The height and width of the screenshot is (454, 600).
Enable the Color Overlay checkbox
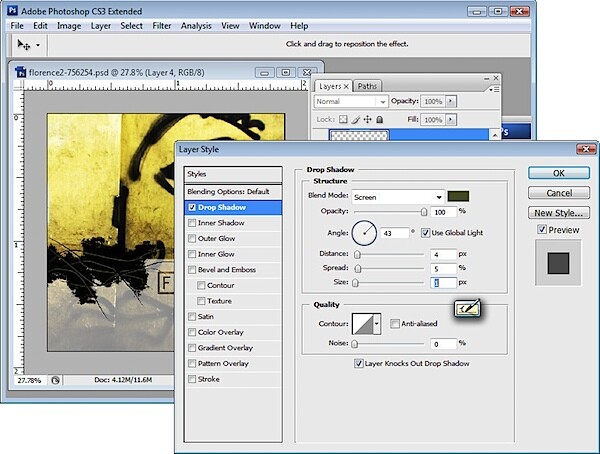[192, 332]
